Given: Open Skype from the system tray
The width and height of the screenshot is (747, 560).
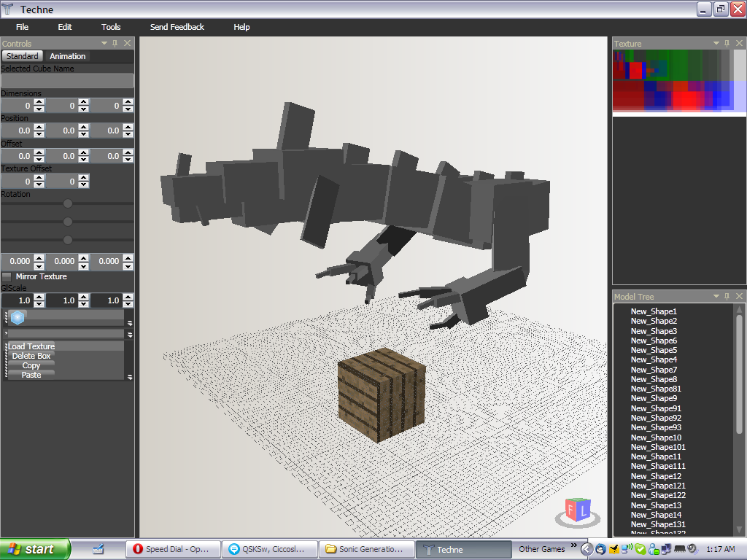Looking at the screenshot, I should [x=640, y=548].
